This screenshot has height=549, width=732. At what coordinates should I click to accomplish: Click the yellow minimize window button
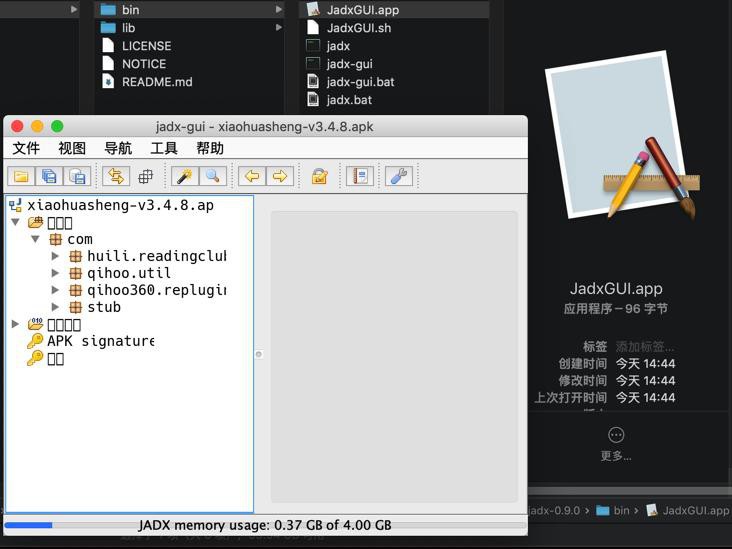37,127
